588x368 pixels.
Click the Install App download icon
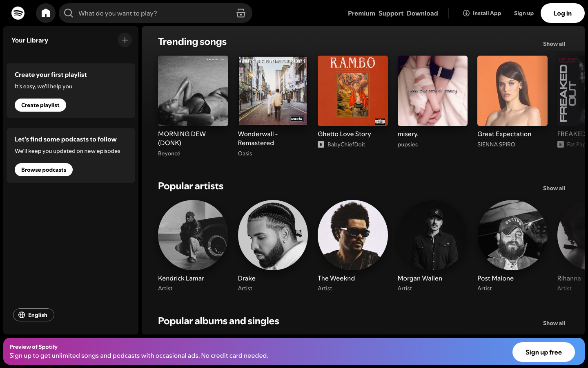(x=466, y=13)
